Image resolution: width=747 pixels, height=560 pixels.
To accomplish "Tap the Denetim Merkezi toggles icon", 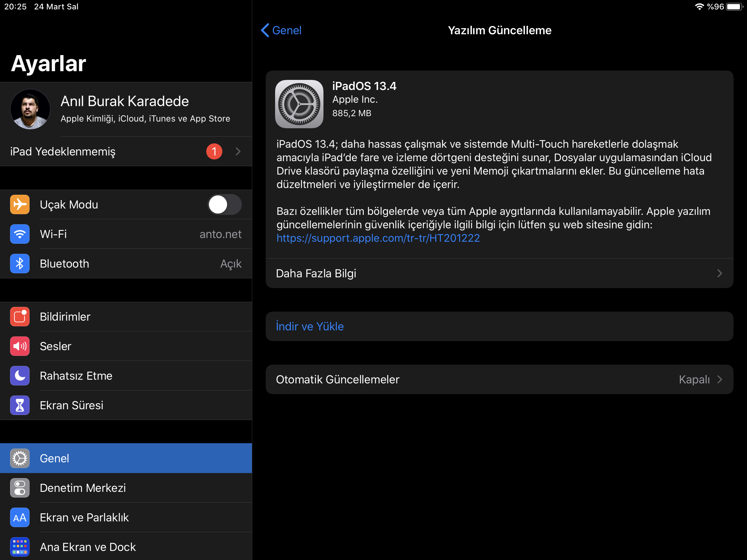I will click(19, 488).
